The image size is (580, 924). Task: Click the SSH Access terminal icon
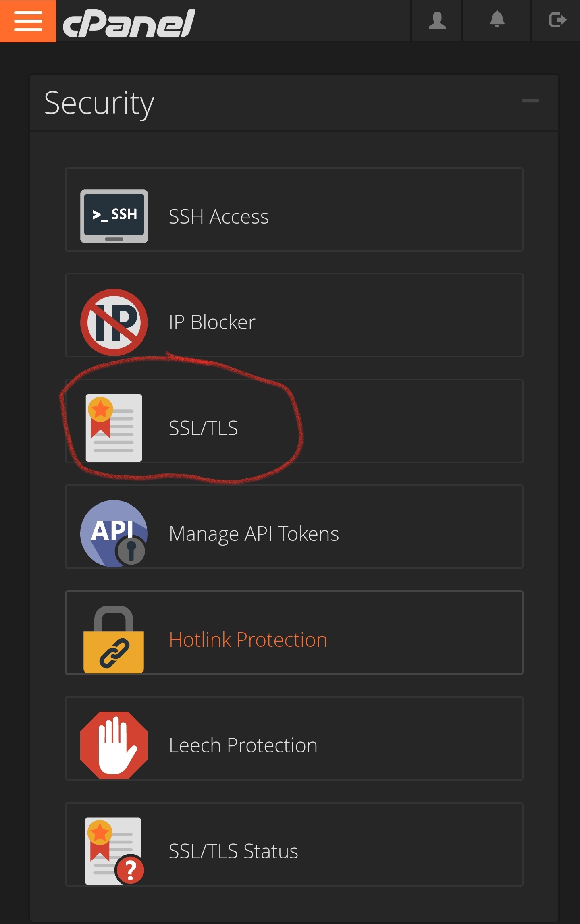pyautogui.click(x=114, y=216)
